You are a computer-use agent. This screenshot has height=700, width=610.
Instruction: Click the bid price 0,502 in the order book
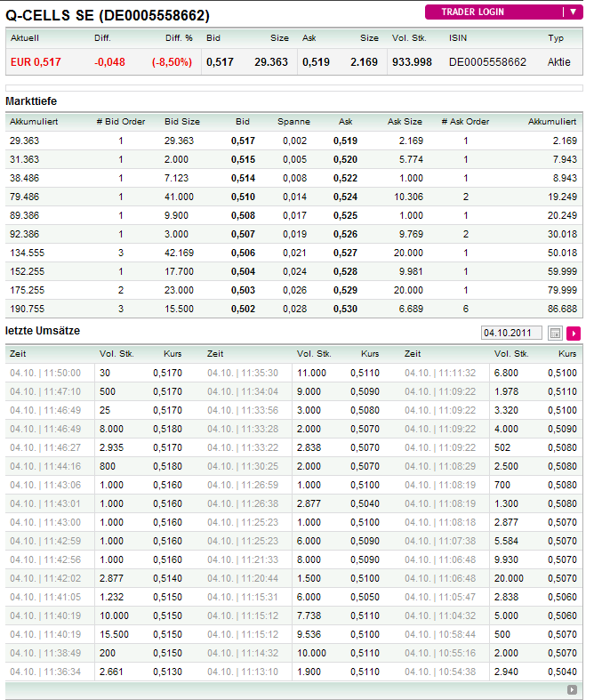click(243, 309)
